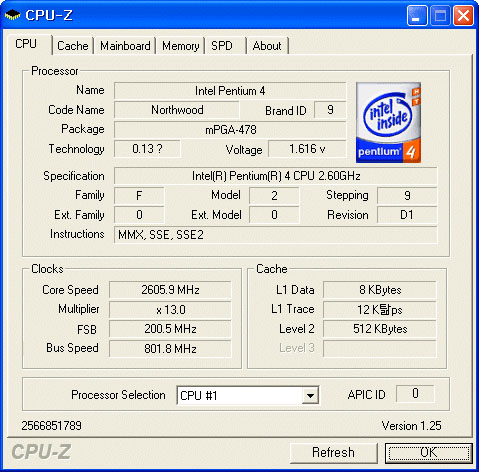This screenshot has width=479, height=472.
Task: Switch to the Cache tab
Action: (73, 46)
